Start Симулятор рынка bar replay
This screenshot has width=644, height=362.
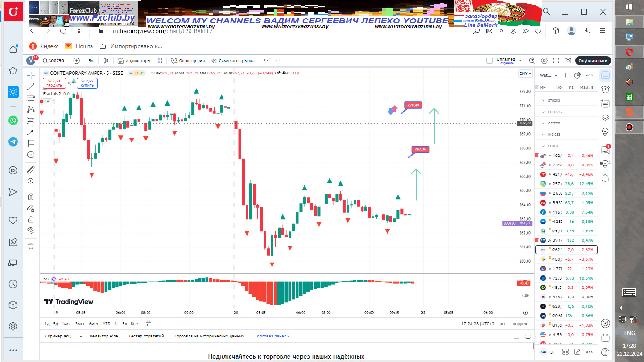[x=233, y=61]
